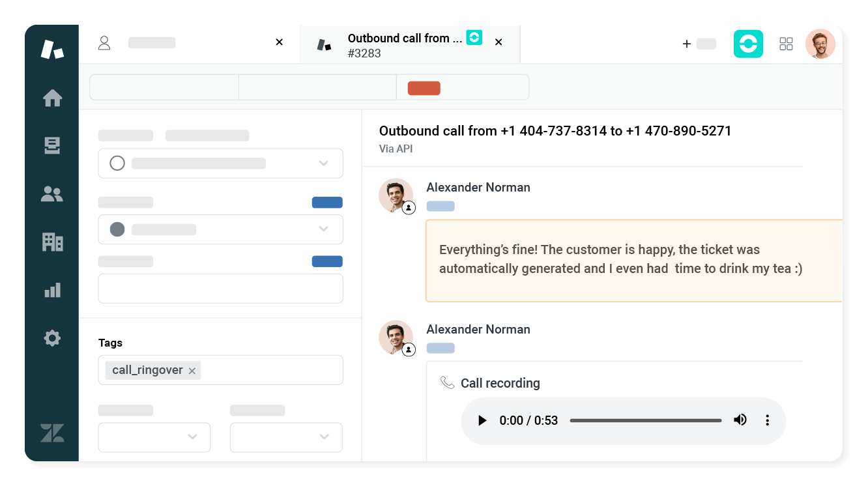
Task: Open call recording more options menu
Action: (x=767, y=420)
